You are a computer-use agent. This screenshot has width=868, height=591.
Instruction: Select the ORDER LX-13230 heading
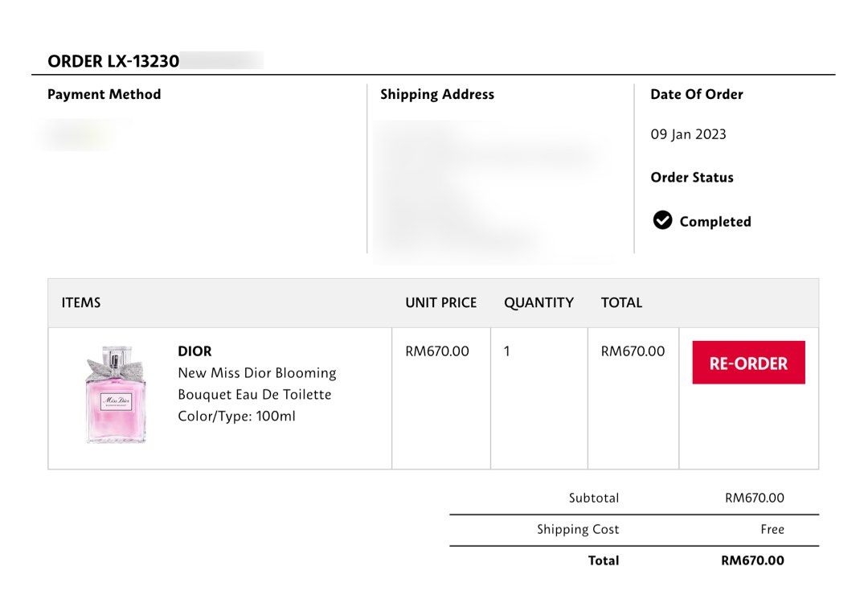pos(113,61)
